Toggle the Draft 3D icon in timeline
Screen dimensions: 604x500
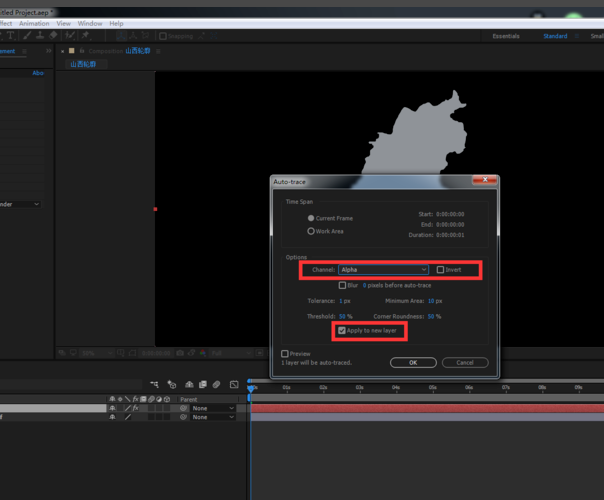coord(172,384)
